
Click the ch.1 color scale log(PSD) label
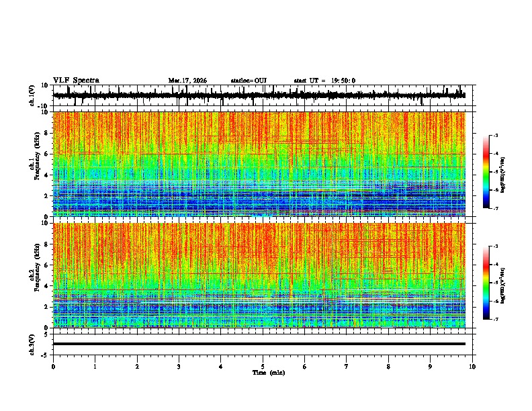[503, 175]
